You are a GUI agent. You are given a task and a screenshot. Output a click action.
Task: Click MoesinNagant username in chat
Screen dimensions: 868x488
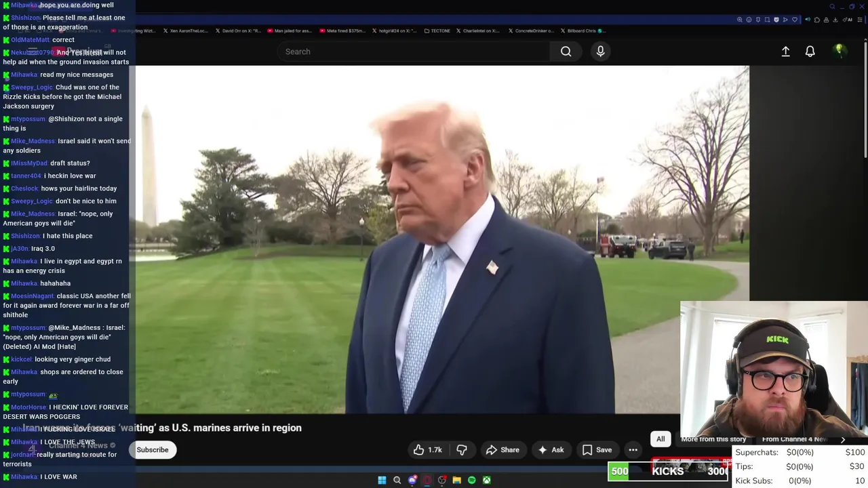[x=33, y=296]
